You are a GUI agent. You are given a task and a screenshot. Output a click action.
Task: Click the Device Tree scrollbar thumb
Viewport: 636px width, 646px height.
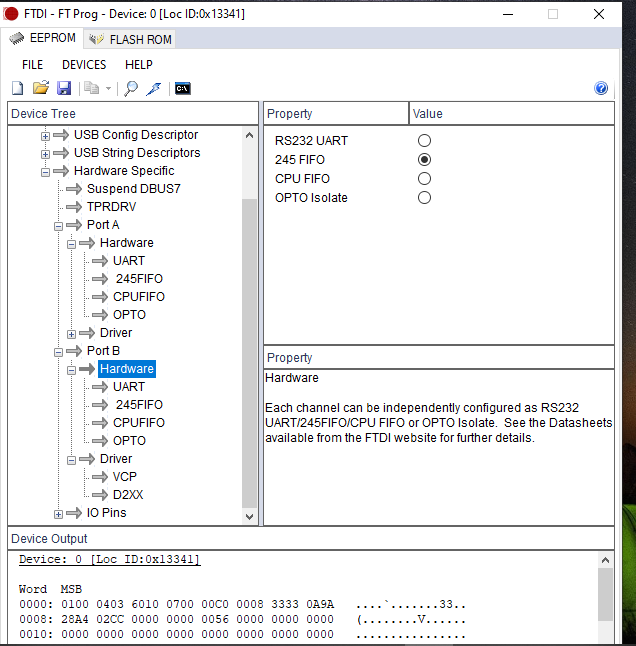point(249,353)
